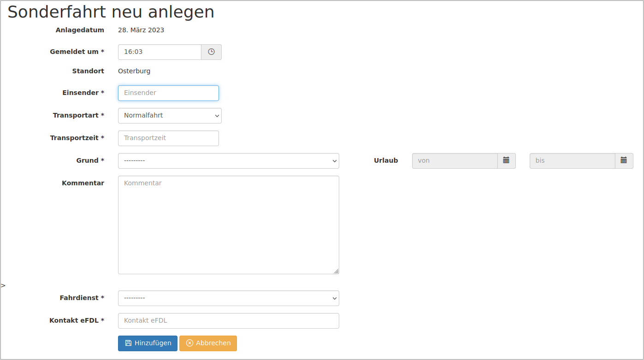
Task: Expand the Transportart dropdown
Action: point(170,116)
